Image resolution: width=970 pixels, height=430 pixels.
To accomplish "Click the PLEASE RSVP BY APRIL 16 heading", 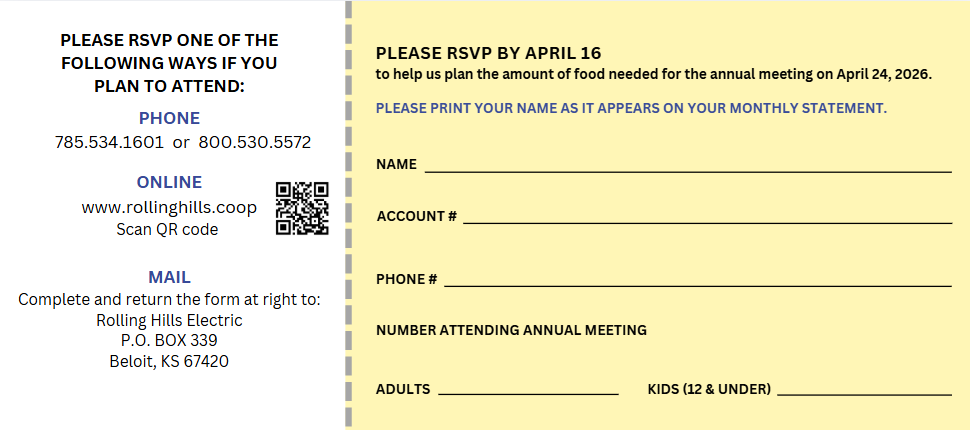I will click(x=489, y=53).
